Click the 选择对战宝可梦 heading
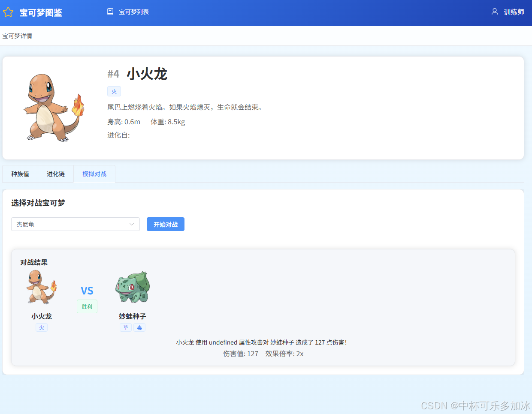Image resolution: width=532 pixels, height=414 pixels. 38,203
